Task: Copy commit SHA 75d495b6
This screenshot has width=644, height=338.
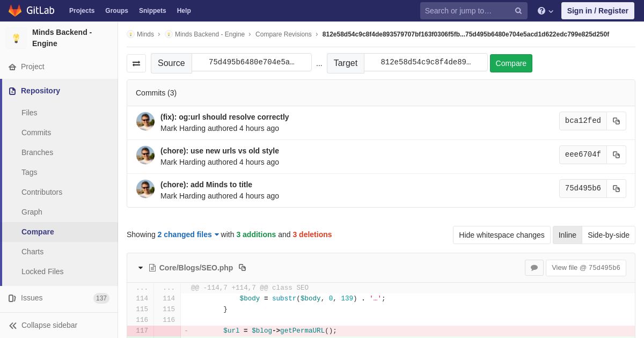Action: 616,189
